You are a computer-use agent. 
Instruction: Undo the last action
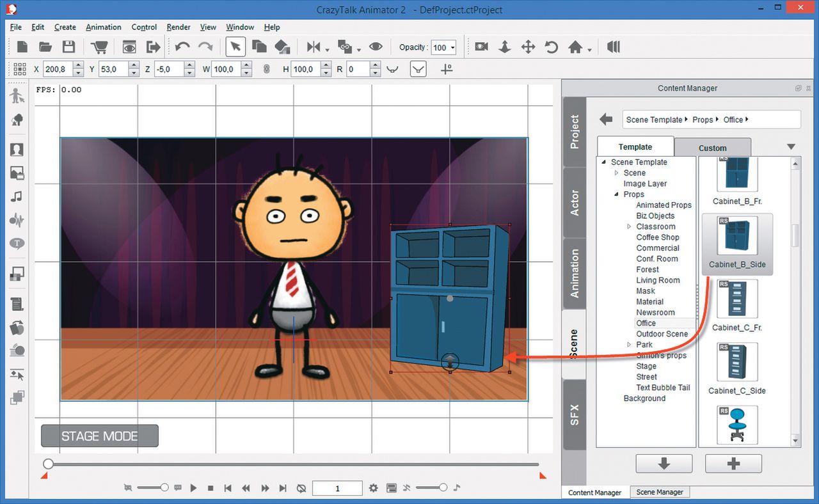pos(182,47)
